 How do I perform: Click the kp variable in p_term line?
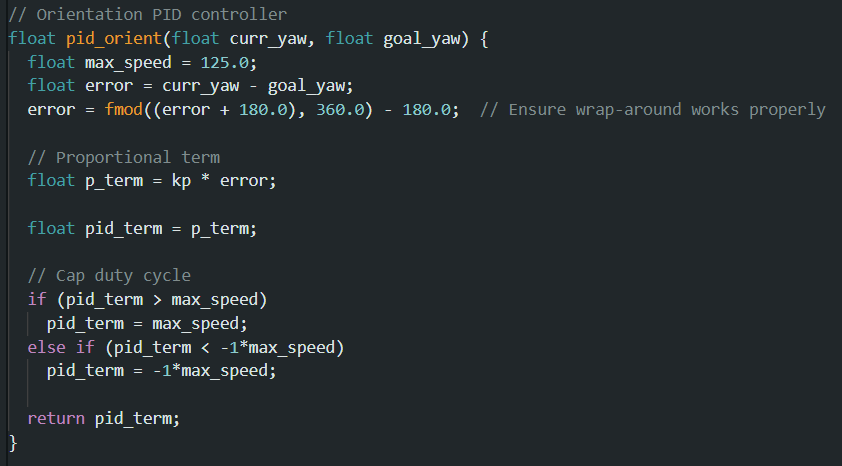(x=181, y=181)
